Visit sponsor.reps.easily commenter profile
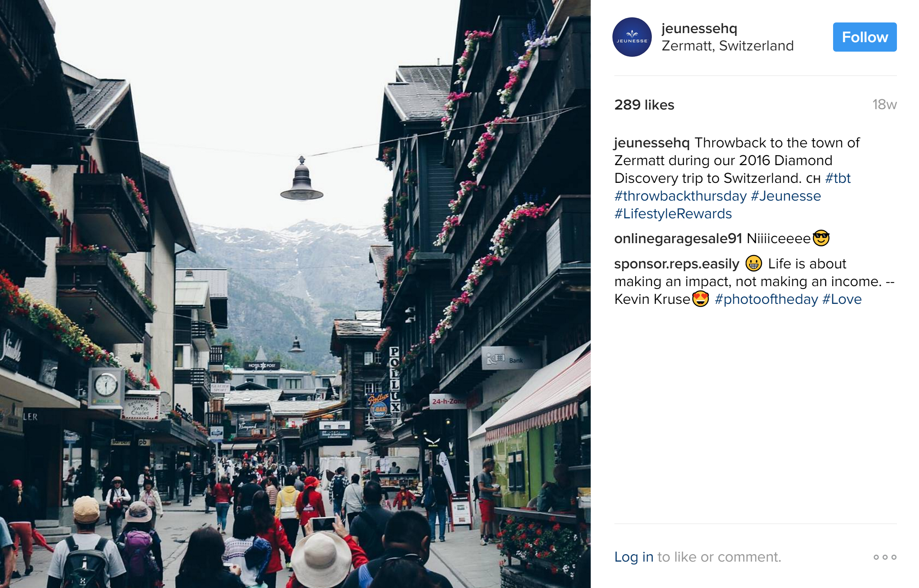Viewport: 919px width, 588px height. coord(677,264)
